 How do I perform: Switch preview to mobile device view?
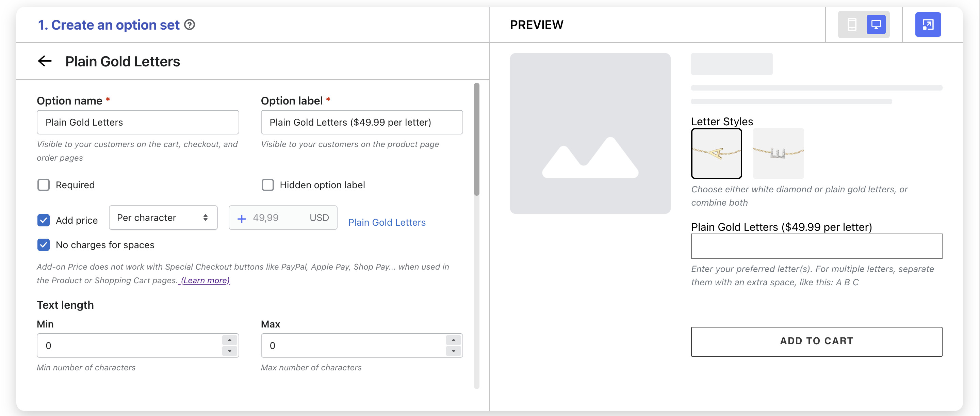tap(851, 25)
